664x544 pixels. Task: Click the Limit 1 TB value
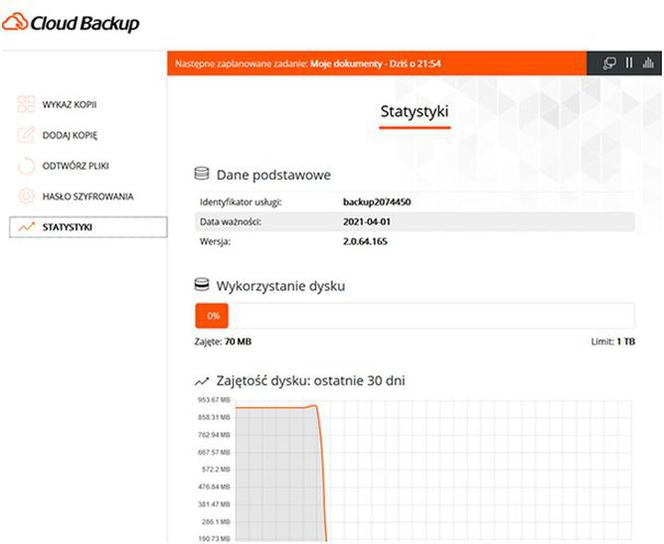pyautogui.click(x=626, y=342)
